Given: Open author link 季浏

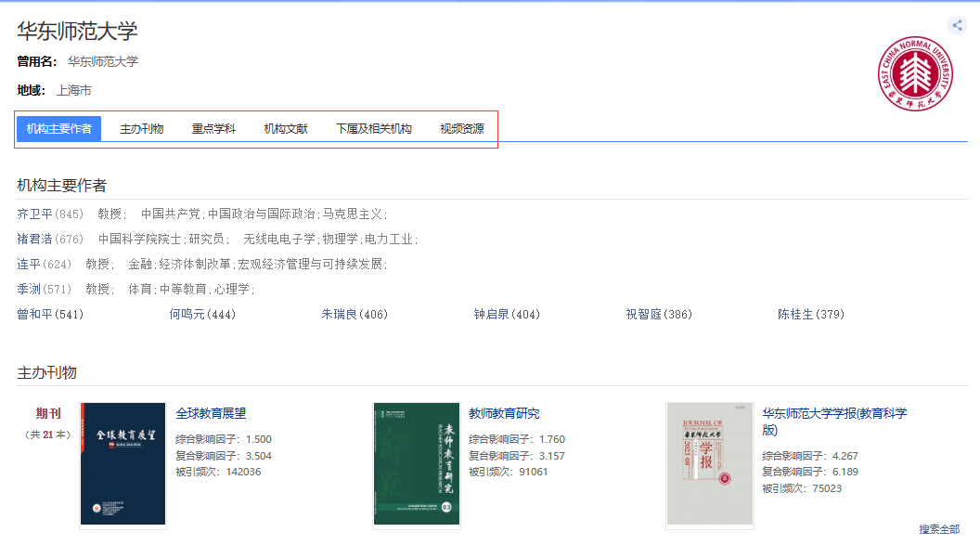Looking at the screenshot, I should click(x=29, y=289).
